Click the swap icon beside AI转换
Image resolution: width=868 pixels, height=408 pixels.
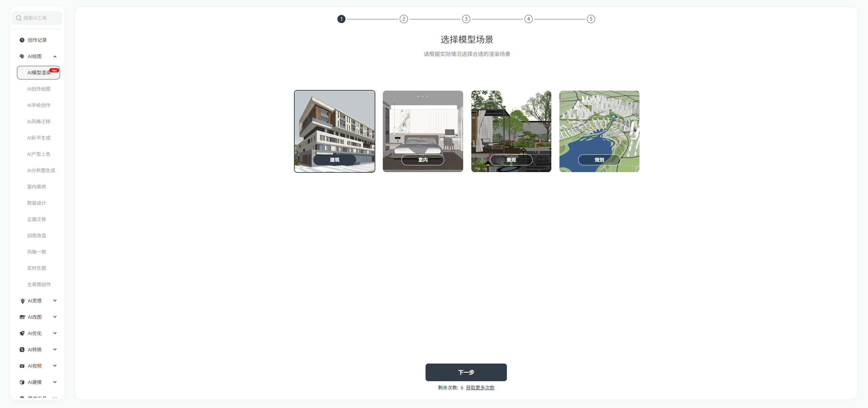coord(22,350)
